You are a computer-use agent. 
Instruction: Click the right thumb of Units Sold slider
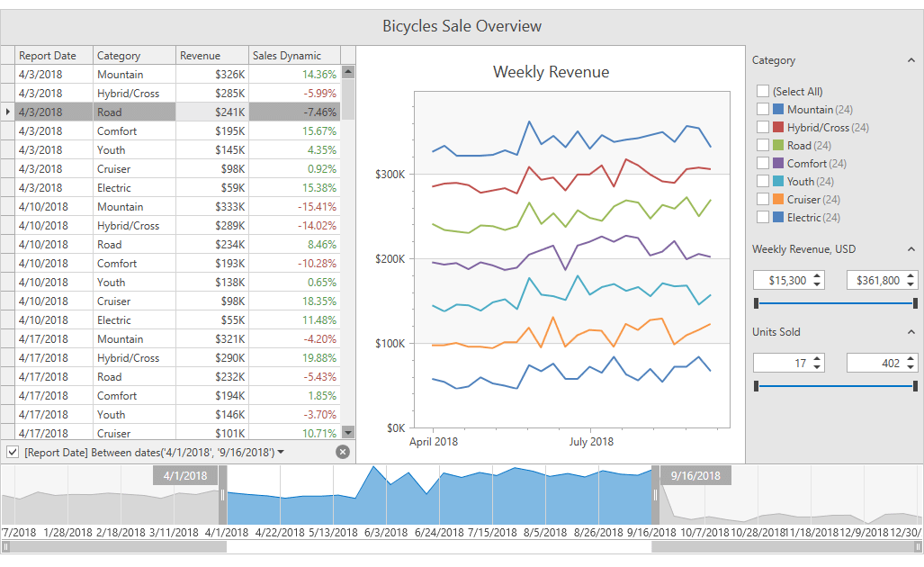pos(915,386)
